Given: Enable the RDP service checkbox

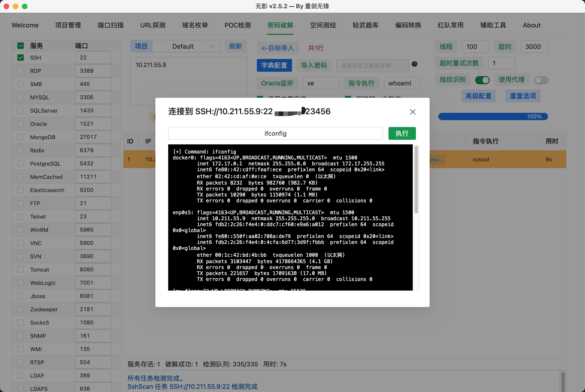Looking at the screenshot, I should (x=21, y=71).
